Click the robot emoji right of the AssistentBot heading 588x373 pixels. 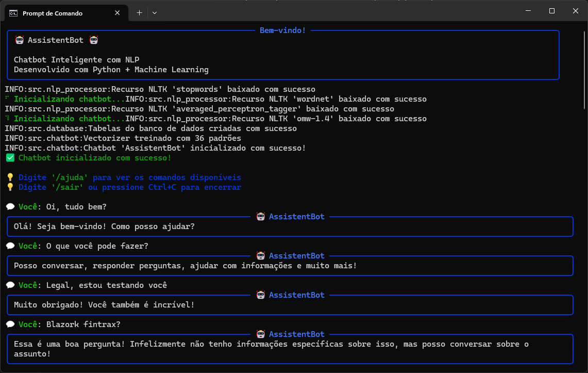94,40
